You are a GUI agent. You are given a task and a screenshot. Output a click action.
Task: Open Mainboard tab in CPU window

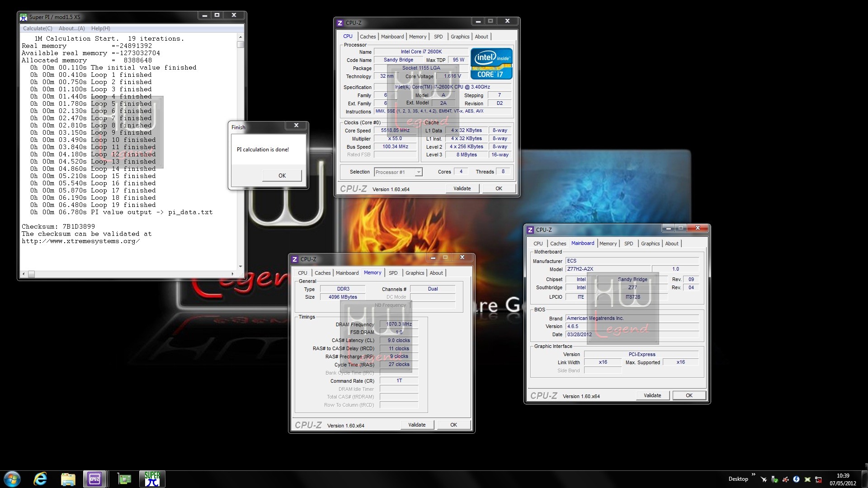(x=392, y=37)
